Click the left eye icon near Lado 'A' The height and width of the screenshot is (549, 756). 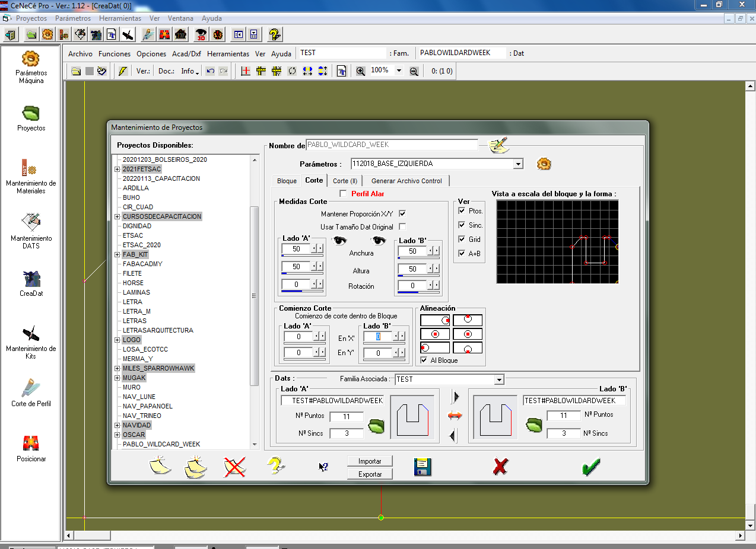(339, 240)
